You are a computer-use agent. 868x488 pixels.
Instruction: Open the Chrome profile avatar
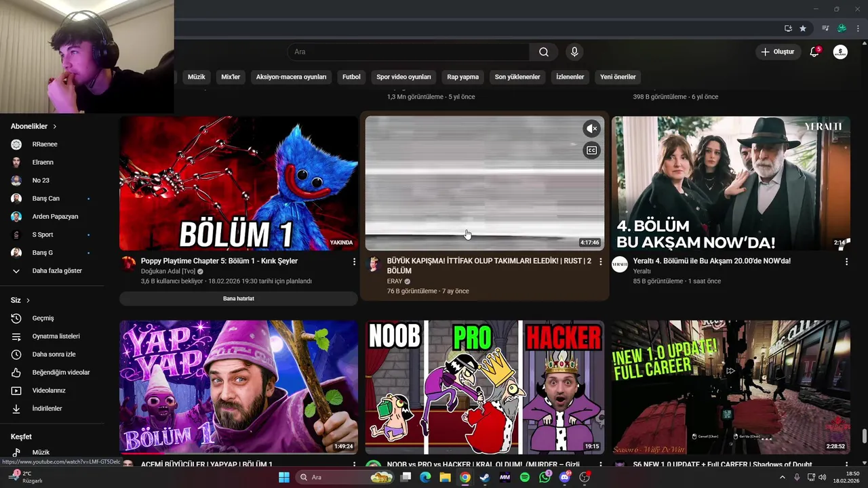[x=842, y=28]
